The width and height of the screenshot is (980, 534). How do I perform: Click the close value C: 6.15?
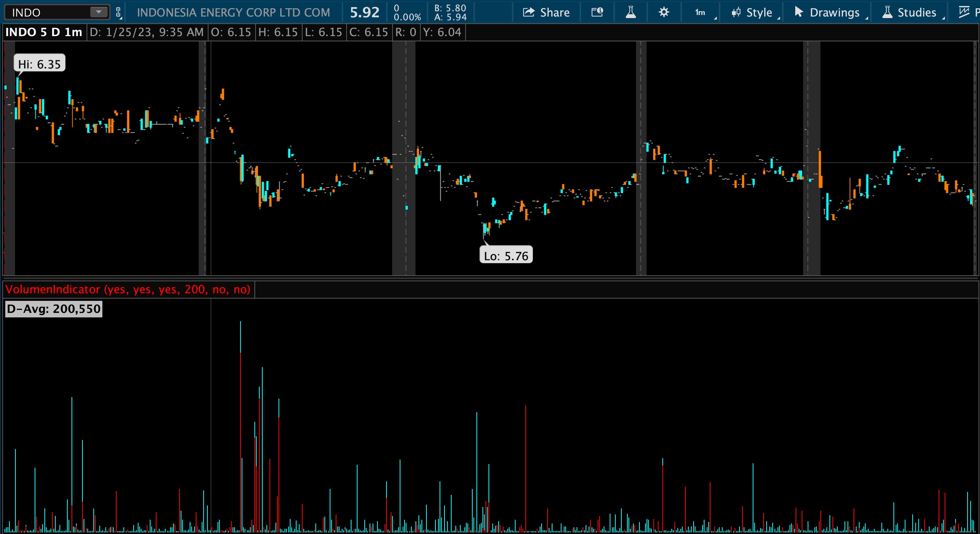click(369, 32)
